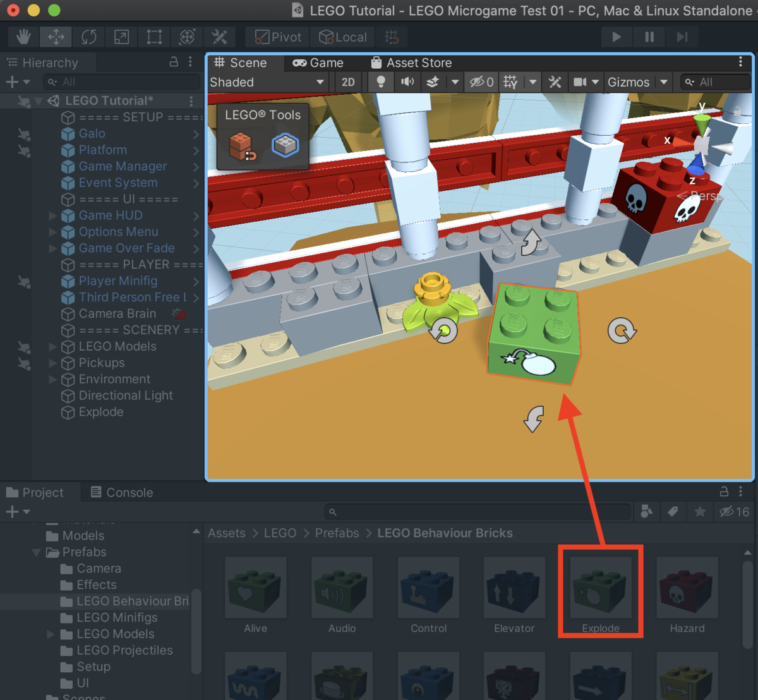The image size is (758, 700).
Task: Select Directional Light in Hierarchy
Action: point(125,395)
